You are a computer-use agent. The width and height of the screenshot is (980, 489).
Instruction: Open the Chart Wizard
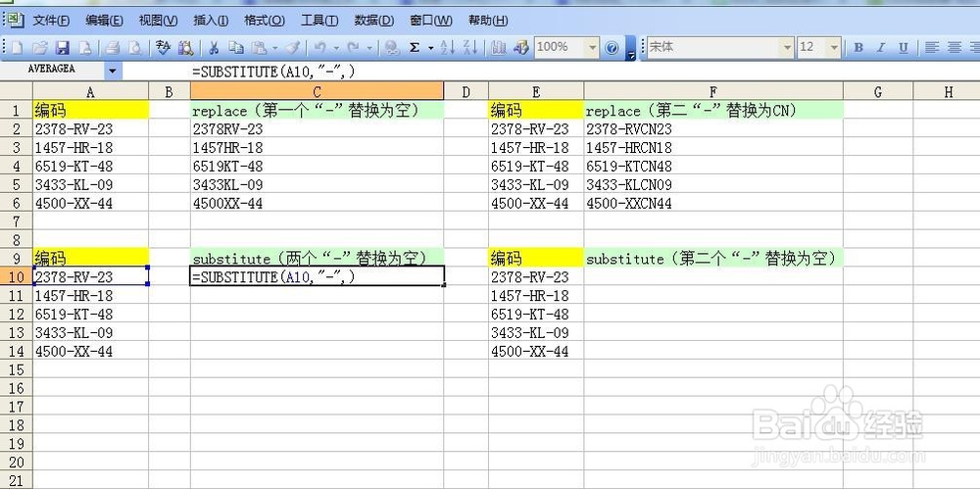click(x=498, y=47)
